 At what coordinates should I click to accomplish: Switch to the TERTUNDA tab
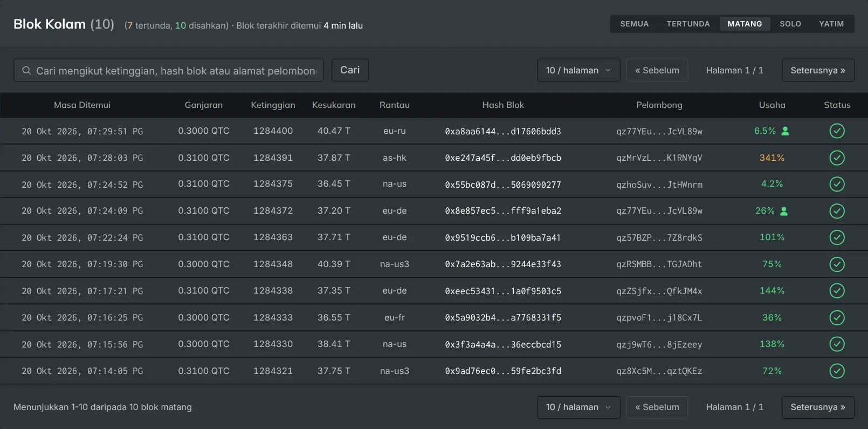(x=688, y=24)
